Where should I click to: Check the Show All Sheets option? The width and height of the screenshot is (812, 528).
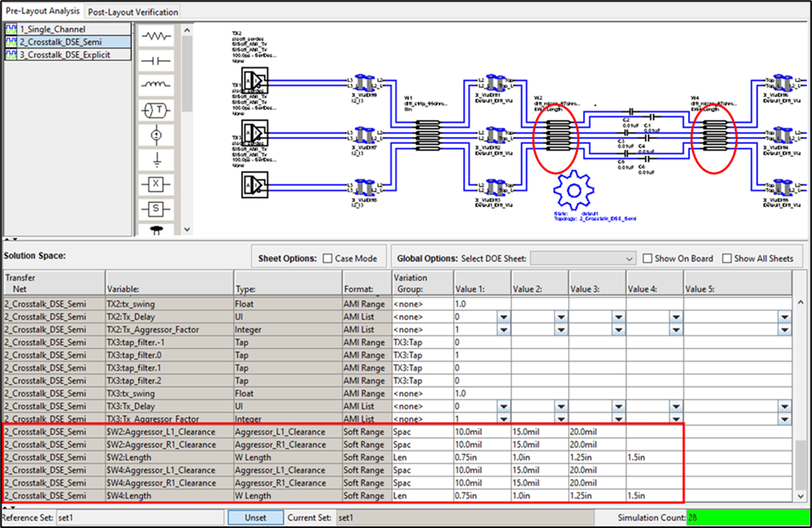727,258
